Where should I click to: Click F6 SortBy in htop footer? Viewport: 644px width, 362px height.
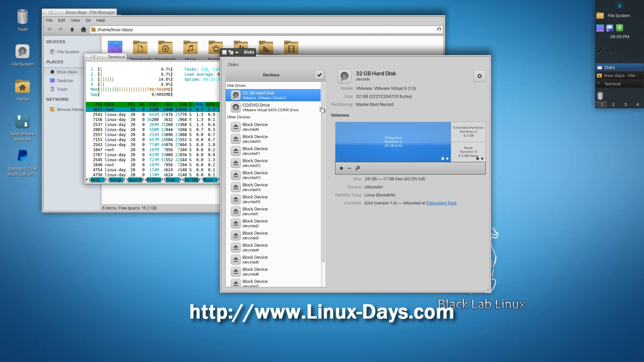coord(189,180)
